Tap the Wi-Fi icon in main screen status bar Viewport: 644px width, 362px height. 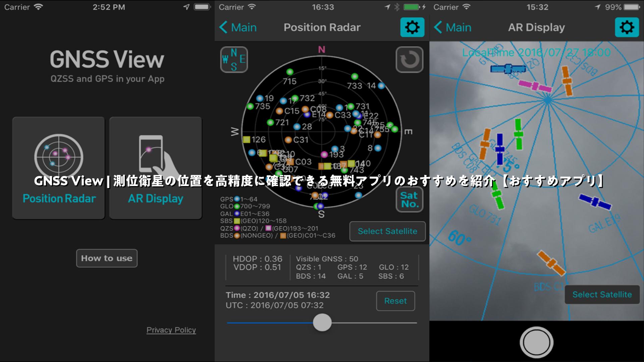(x=39, y=7)
